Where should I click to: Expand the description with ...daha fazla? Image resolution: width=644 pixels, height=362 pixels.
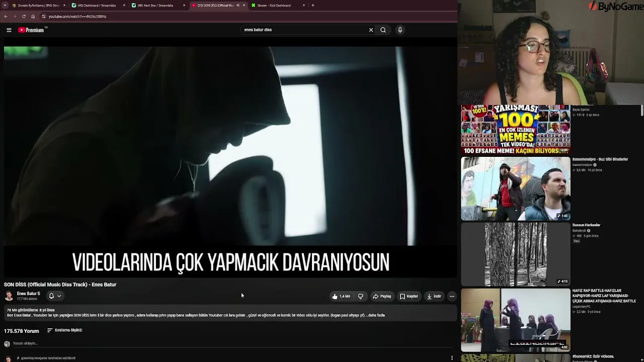[376, 315]
